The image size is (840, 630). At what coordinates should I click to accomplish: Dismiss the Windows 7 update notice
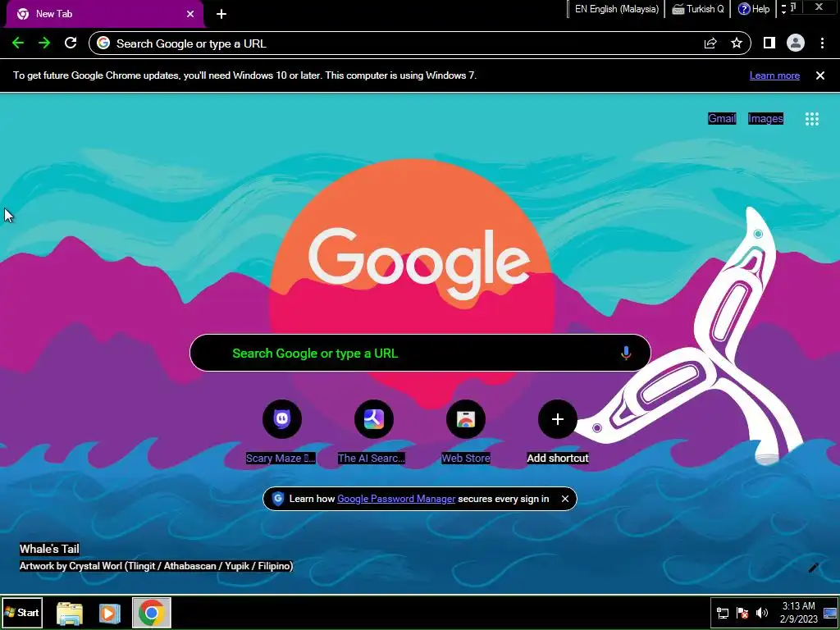click(820, 75)
